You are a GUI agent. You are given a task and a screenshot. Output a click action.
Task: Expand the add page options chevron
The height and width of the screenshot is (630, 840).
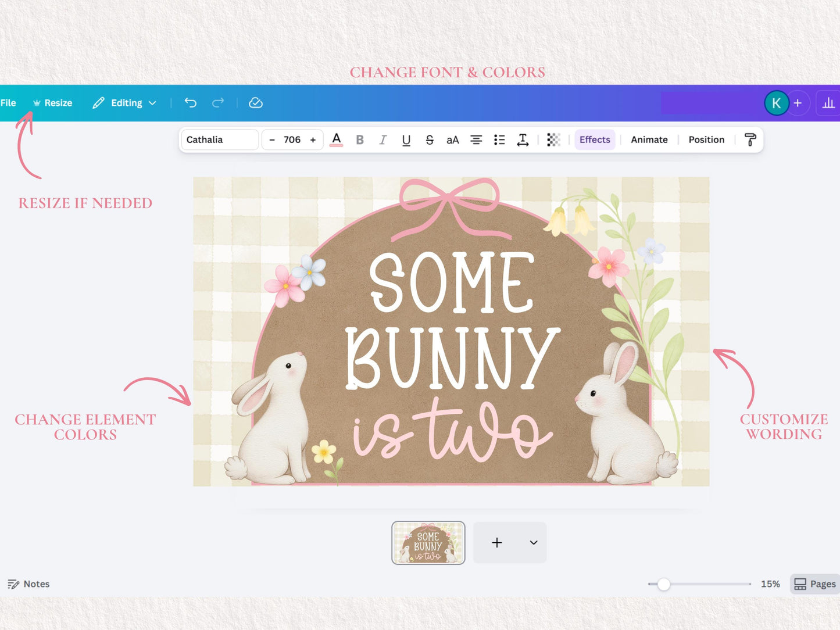tap(534, 543)
